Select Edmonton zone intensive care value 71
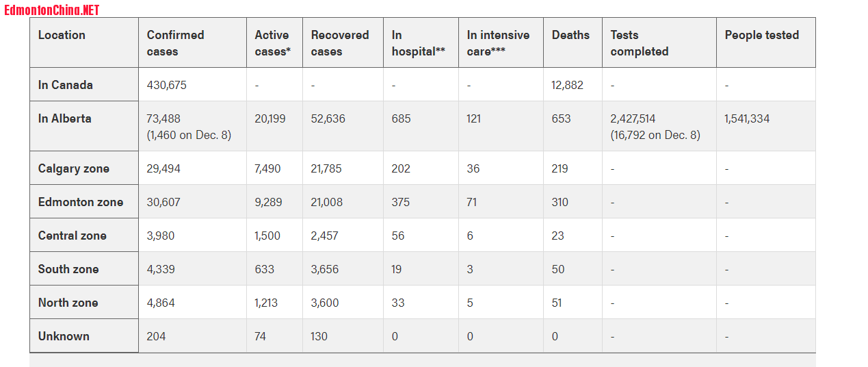This screenshot has height=367, width=868. click(x=472, y=202)
